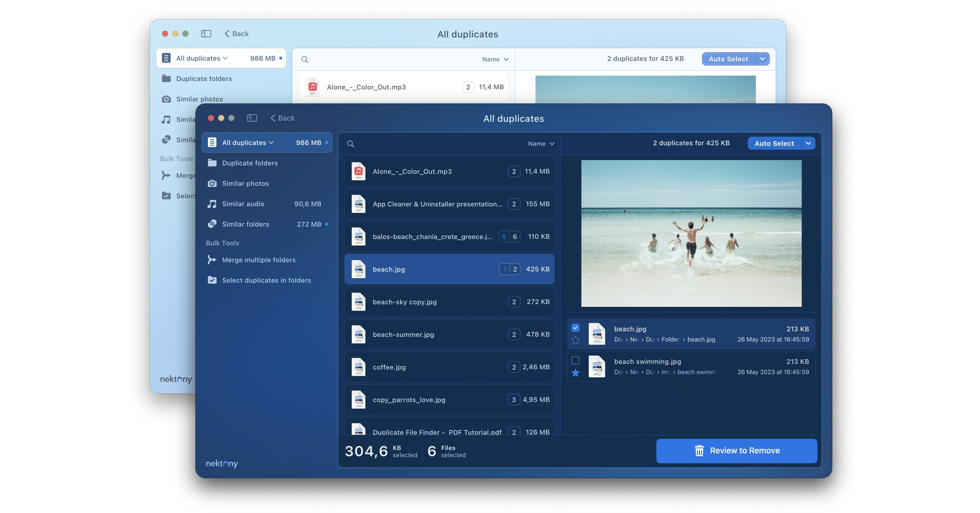Click the beach photo preview image
Viewport: 980px width, 513px height.
pyautogui.click(x=691, y=234)
